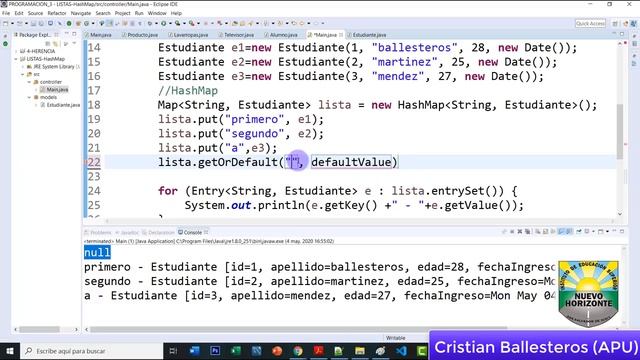The image size is (640, 360).
Task: Collapse the LISTAS-HashMap project node
Action: pyautogui.click(x=16, y=59)
